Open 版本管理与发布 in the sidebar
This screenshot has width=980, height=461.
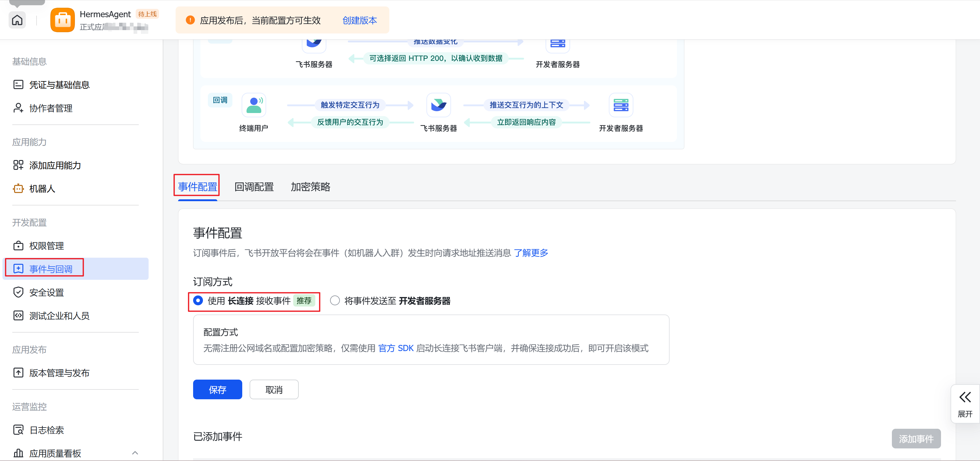[x=75, y=373]
